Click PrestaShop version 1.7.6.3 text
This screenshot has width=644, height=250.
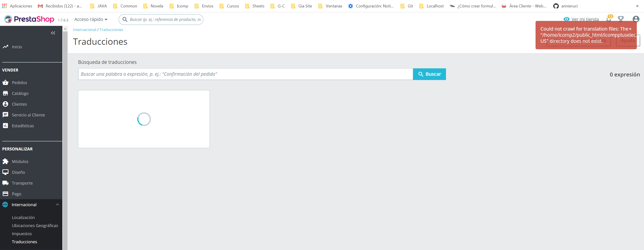point(63,20)
